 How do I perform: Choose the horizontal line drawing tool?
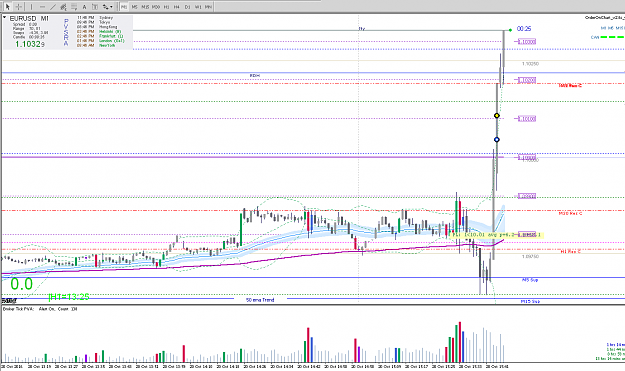pyautogui.click(x=42, y=7)
